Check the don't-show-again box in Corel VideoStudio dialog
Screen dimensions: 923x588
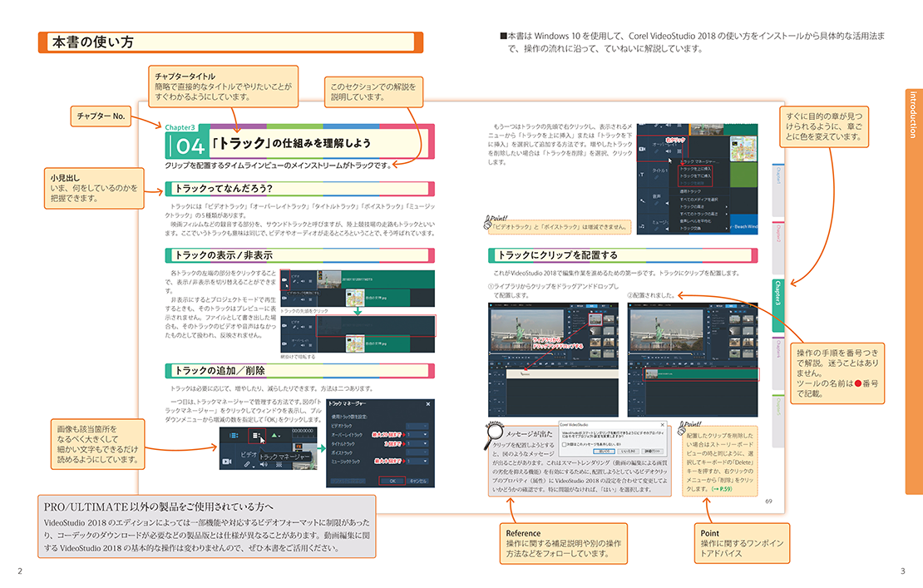click(565, 444)
